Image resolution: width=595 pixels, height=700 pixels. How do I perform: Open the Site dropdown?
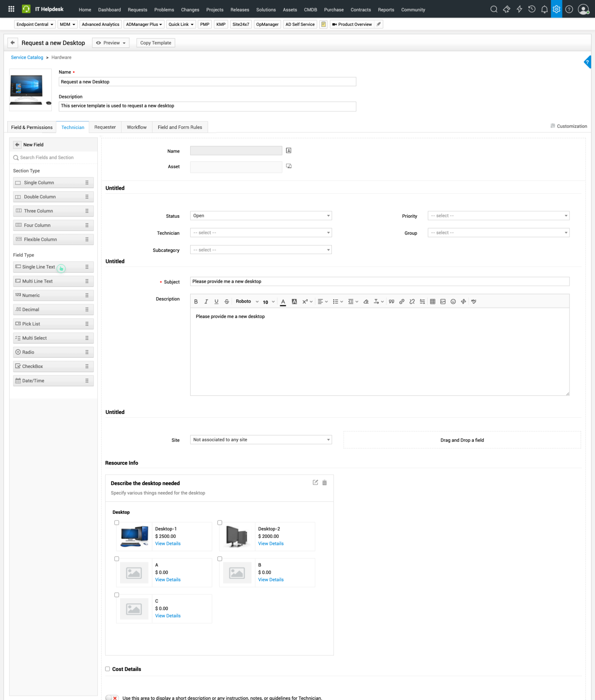tap(261, 439)
